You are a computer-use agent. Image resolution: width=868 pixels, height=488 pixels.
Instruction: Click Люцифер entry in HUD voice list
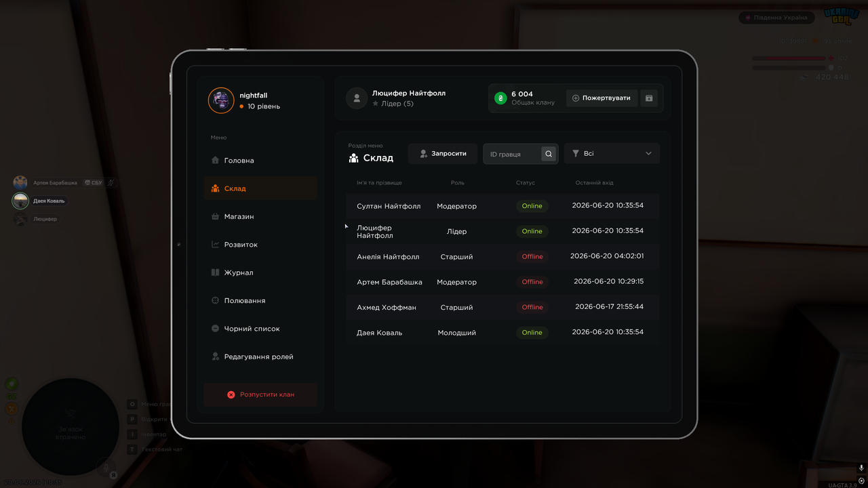45,220
